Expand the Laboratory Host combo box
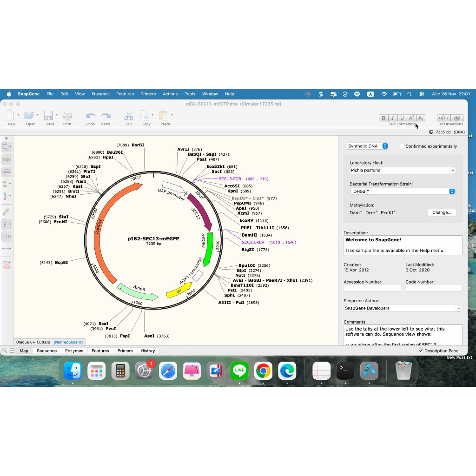Image resolution: width=476 pixels, height=476 pixels. pyautogui.click(x=403, y=171)
